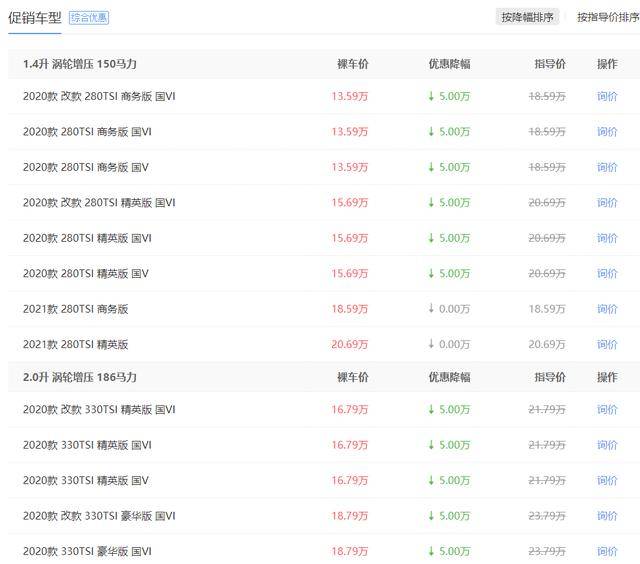Select model 2020款 330TSI 精英版 国VI

point(87,445)
